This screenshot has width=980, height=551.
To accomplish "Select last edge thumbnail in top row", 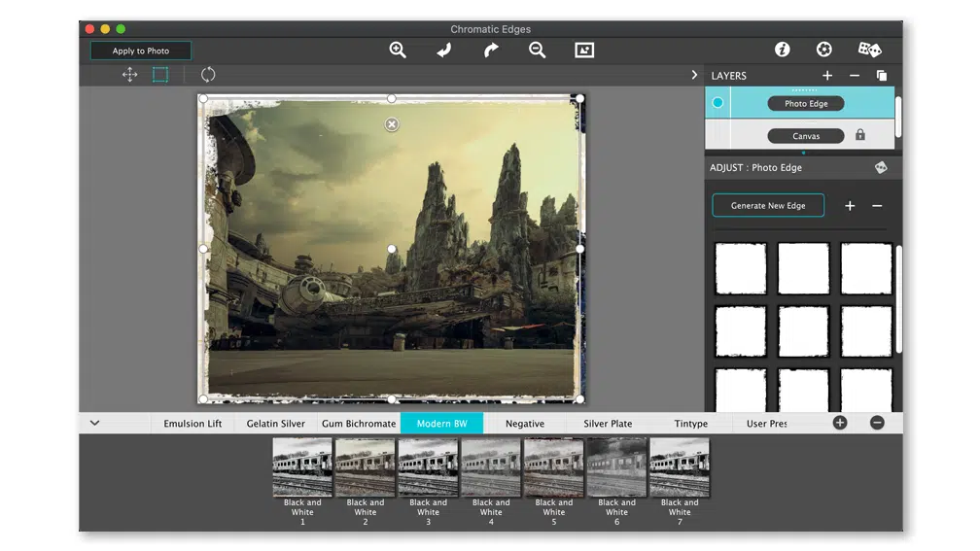I will pos(866,268).
